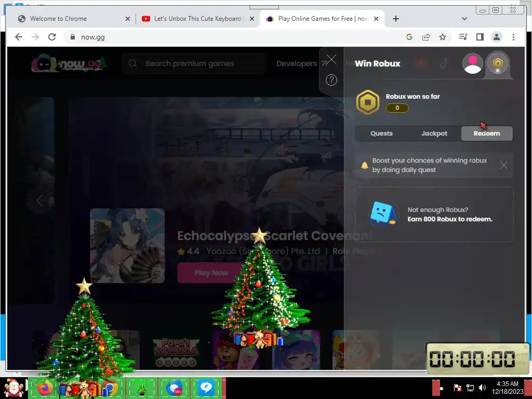Open the Santa start button on the taskbar
The height and width of the screenshot is (399, 532).
coord(14,388)
